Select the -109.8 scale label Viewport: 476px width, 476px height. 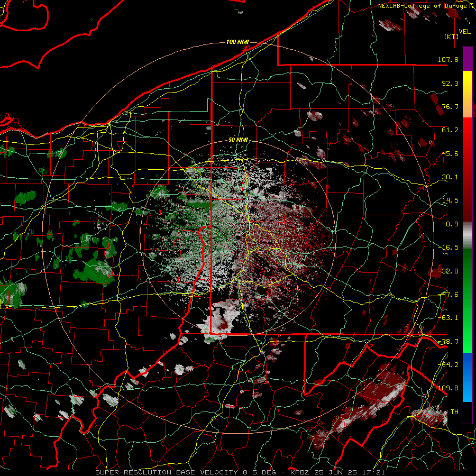tap(446, 388)
